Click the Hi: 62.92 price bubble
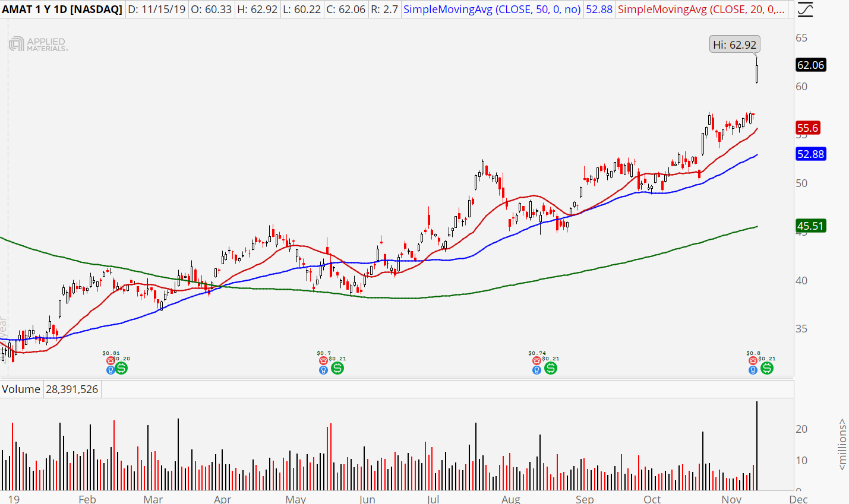 [735, 45]
